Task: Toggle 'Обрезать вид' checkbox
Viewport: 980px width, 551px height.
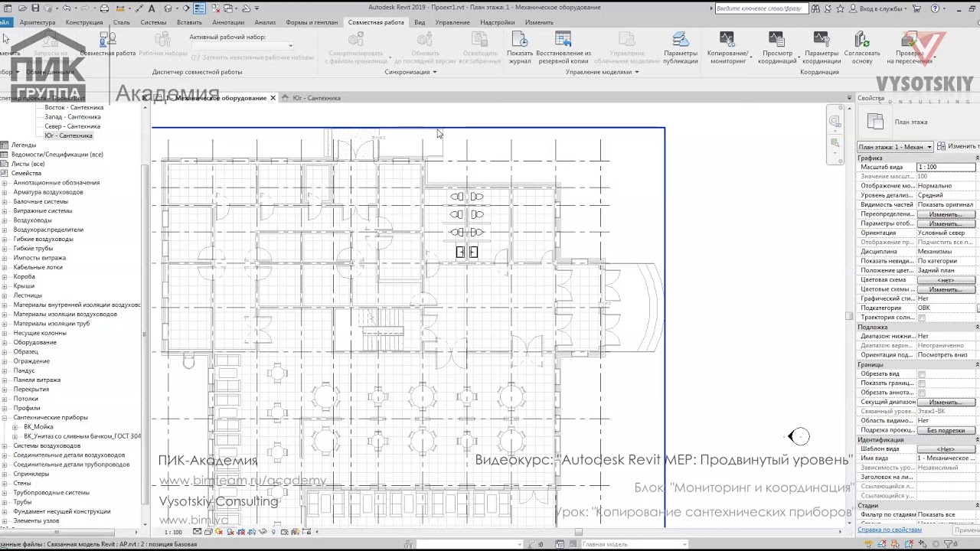Action: [x=922, y=374]
